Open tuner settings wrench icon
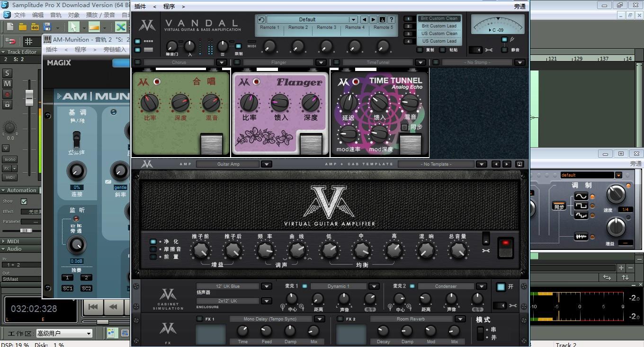This screenshot has height=347, width=644. (489, 50)
